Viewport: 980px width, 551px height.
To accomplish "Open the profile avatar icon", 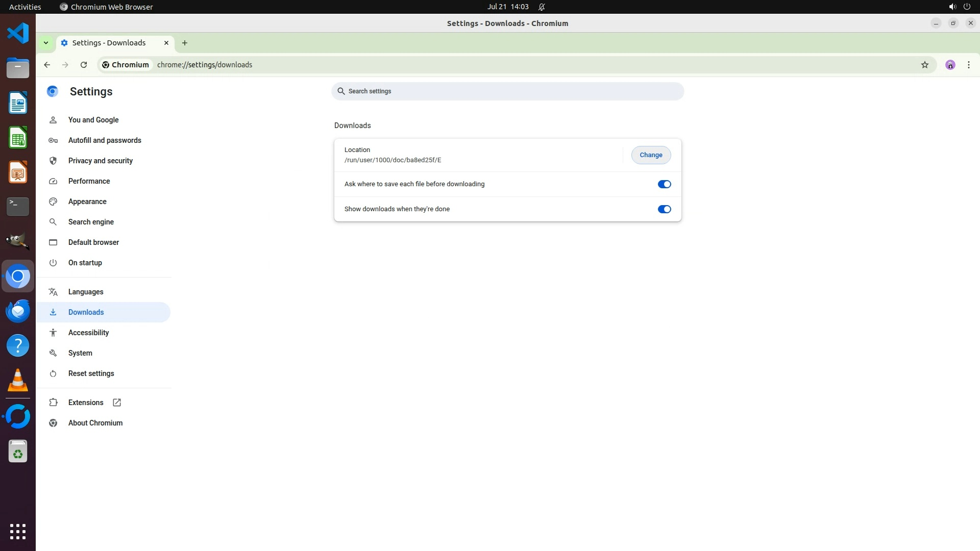I will (x=950, y=65).
